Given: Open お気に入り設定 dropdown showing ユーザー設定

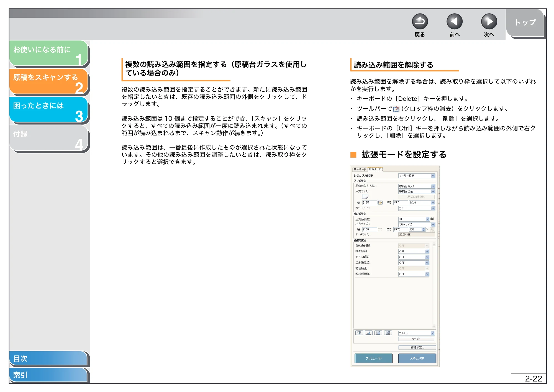Looking at the screenshot, I should click(417, 176).
